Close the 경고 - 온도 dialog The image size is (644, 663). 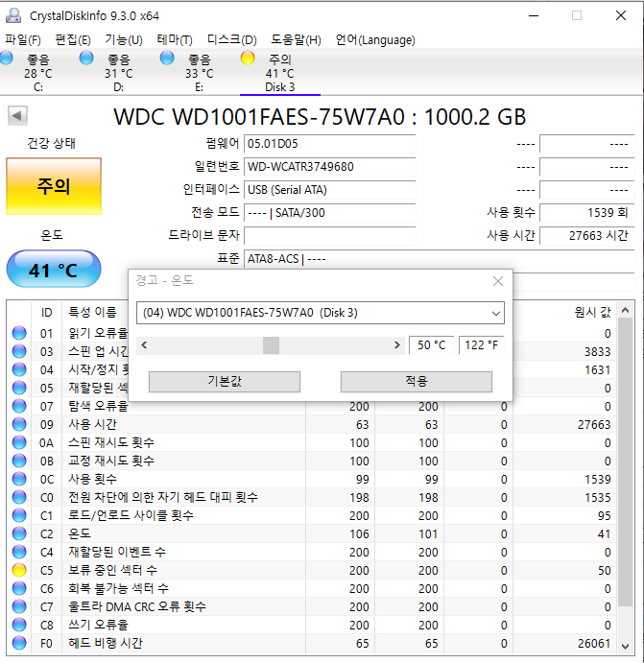(x=498, y=281)
